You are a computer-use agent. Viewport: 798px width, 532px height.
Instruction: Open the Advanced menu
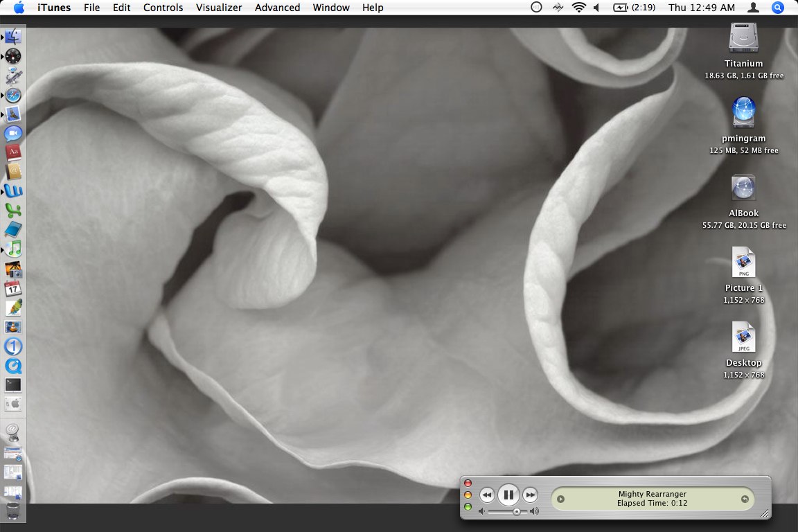click(x=277, y=8)
